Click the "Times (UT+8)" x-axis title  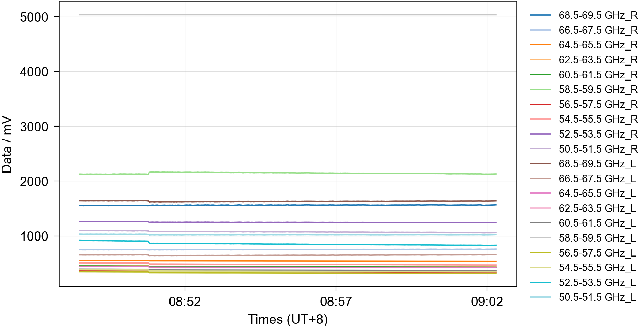pyautogui.click(x=288, y=319)
